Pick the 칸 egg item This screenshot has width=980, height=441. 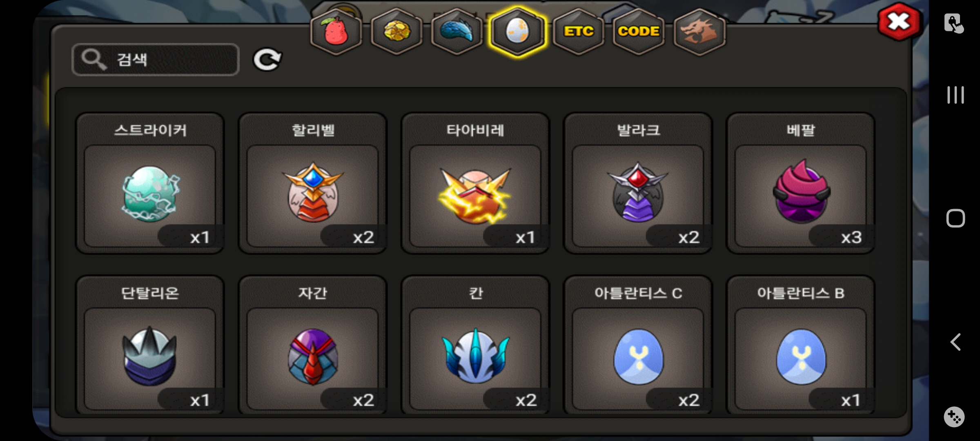pyautogui.click(x=475, y=345)
